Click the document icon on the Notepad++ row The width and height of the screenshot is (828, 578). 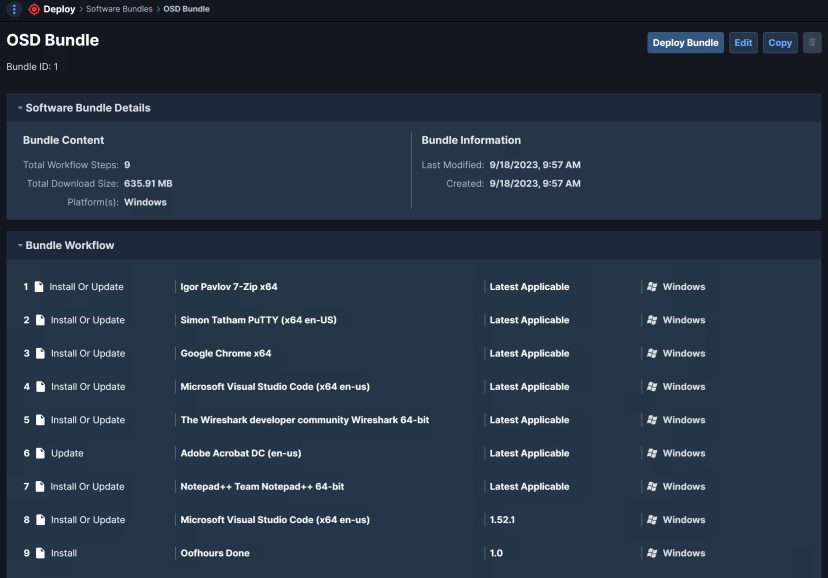39,486
